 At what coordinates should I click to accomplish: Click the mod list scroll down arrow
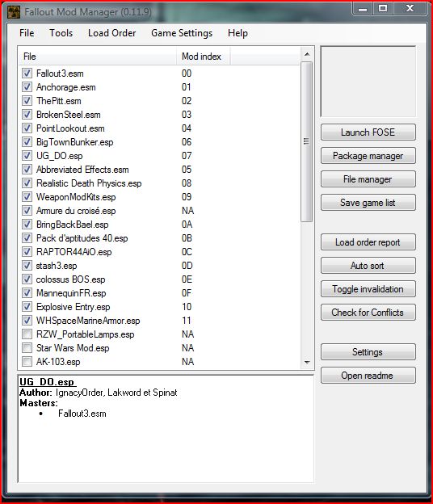307,362
